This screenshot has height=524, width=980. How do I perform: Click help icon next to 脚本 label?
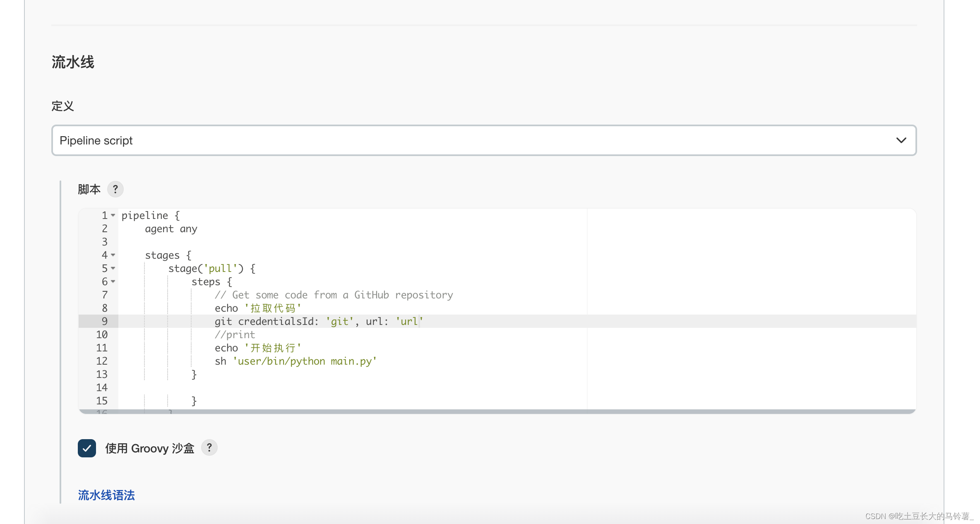point(115,189)
